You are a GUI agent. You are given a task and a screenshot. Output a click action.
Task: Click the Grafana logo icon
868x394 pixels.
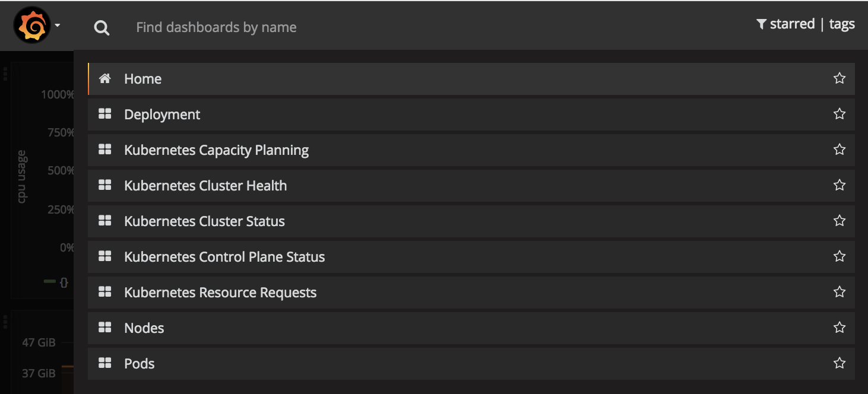click(31, 26)
